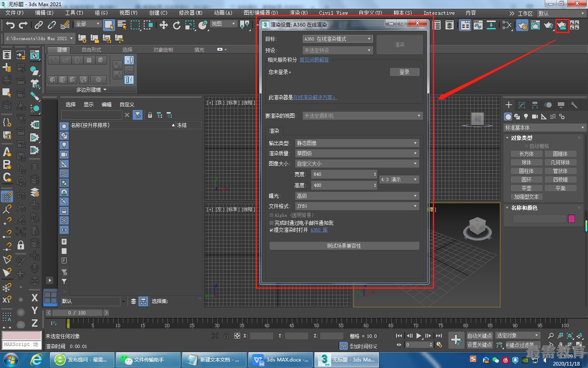
Task: Go to animation end frame
Action: (x=439, y=336)
